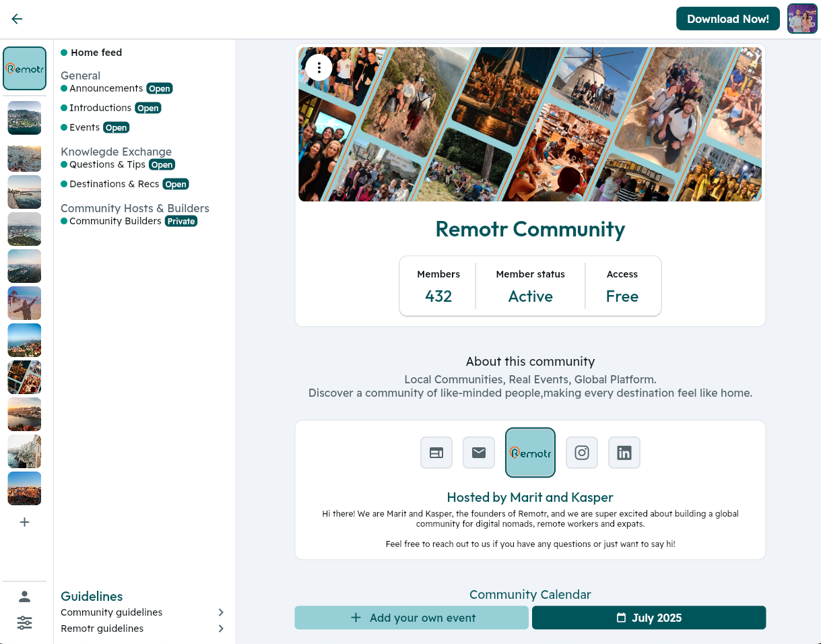The width and height of the screenshot is (821, 644).
Task: Click the Hosted by Marit and Kasper heading
Action: tap(530, 497)
